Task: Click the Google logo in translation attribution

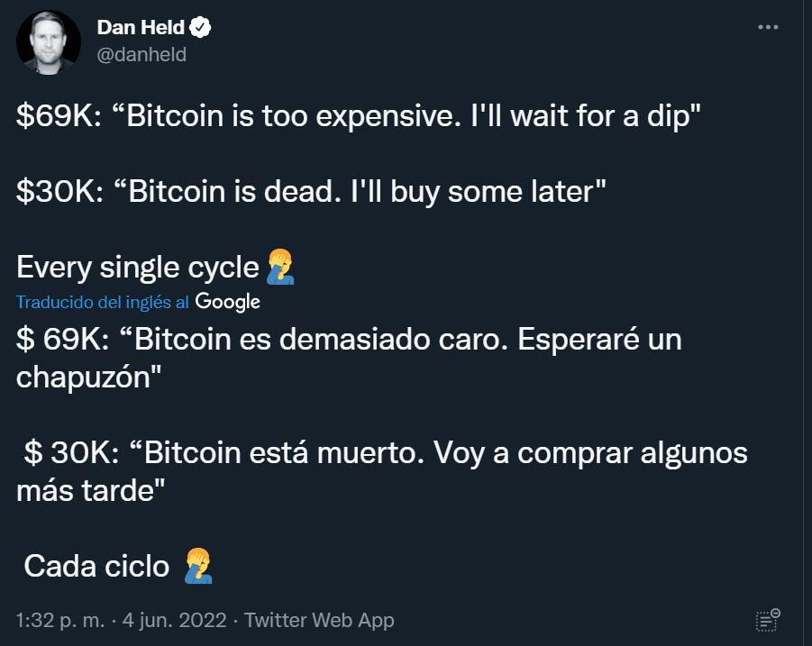Action: [227, 302]
